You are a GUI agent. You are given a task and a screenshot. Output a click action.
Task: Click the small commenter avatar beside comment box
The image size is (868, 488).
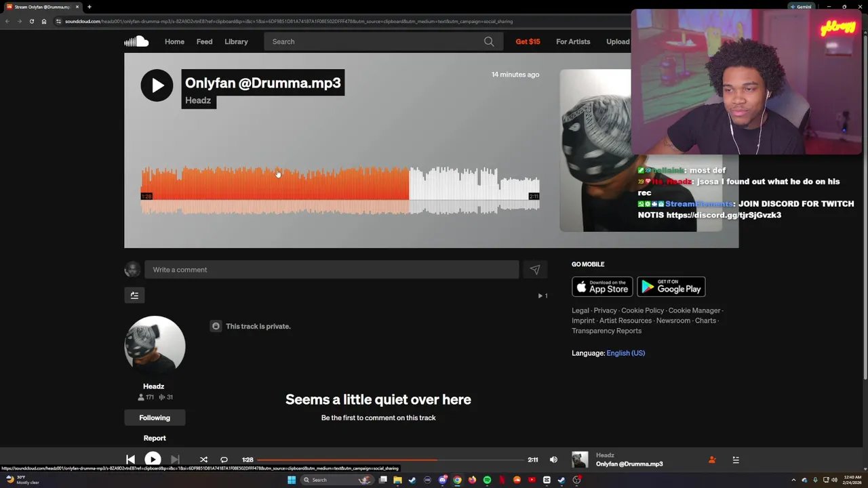tap(132, 270)
